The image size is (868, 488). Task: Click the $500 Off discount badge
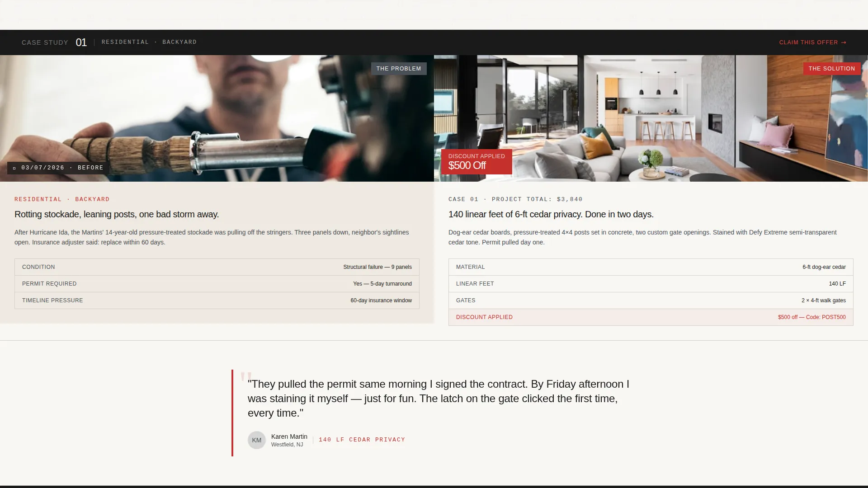tap(476, 162)
